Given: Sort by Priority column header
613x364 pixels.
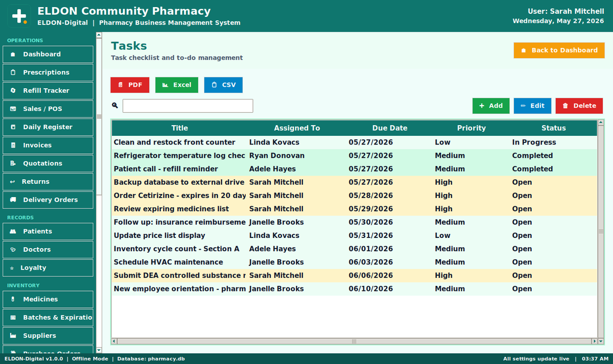Looking at the screenshot, I should click(x=471, y=128).
